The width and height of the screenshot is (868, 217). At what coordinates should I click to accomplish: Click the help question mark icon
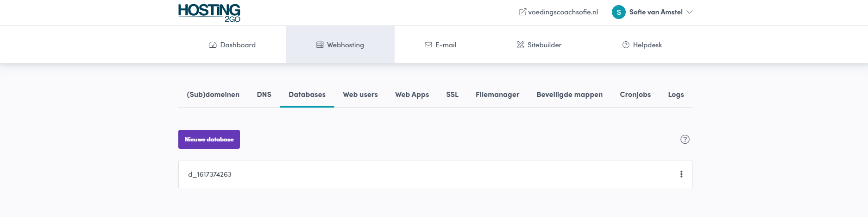click(685, 140)
